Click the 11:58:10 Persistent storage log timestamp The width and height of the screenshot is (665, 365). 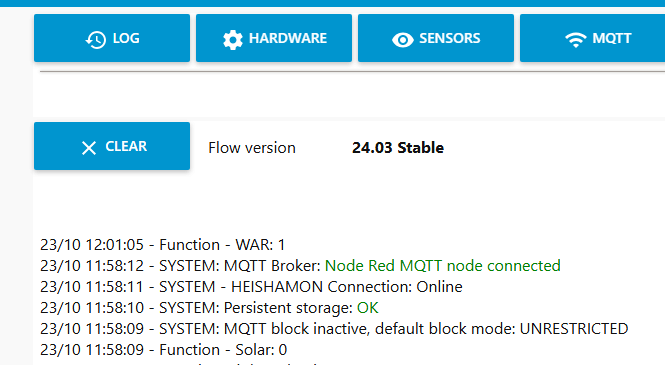click(92, 308)
